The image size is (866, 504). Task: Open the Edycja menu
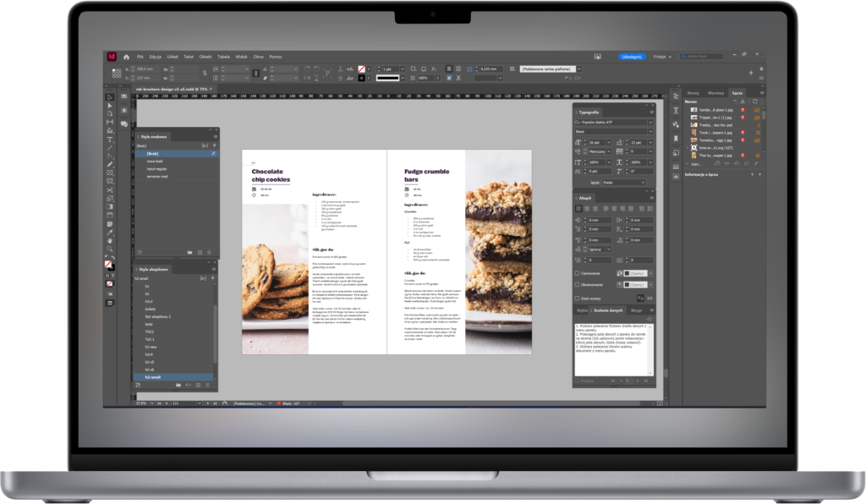156,57
